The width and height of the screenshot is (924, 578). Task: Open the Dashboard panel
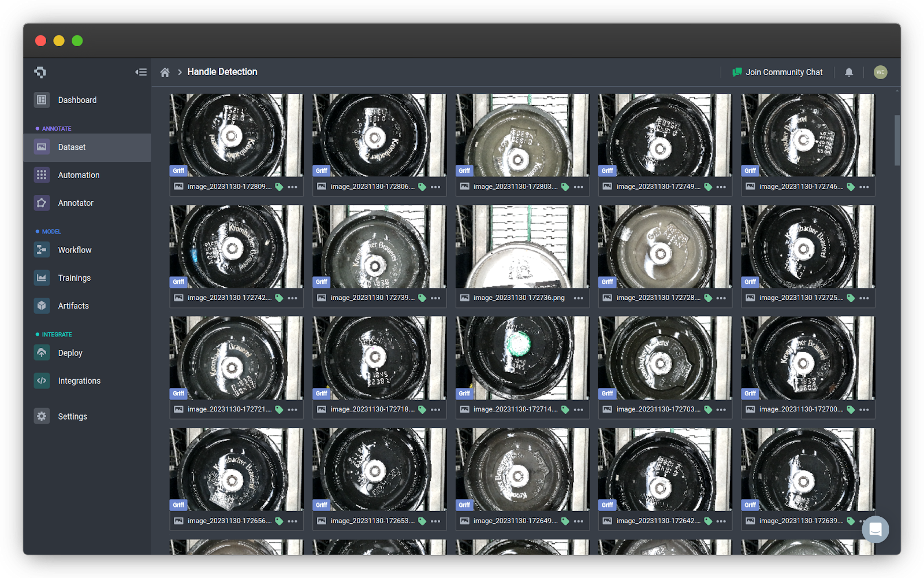click(77, 99)
